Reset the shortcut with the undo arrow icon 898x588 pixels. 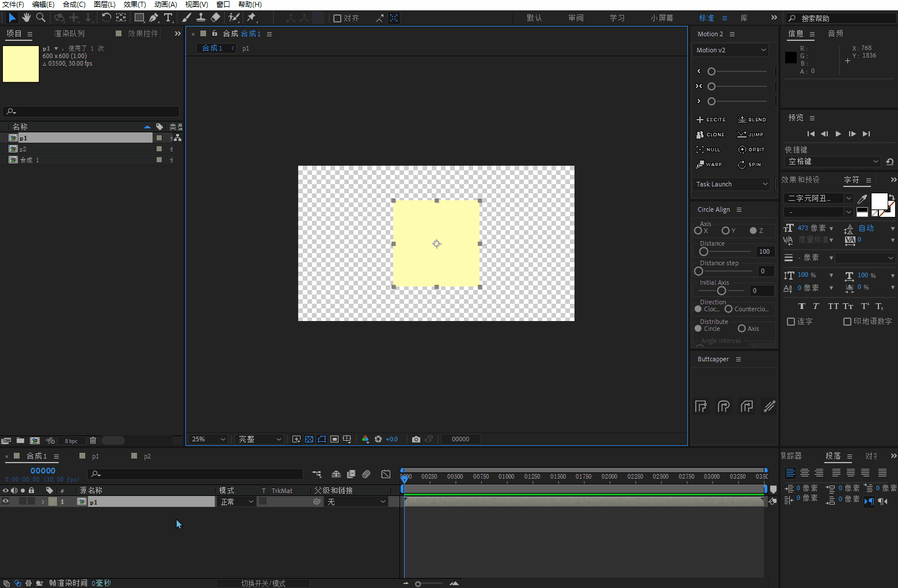click(890, 162)
